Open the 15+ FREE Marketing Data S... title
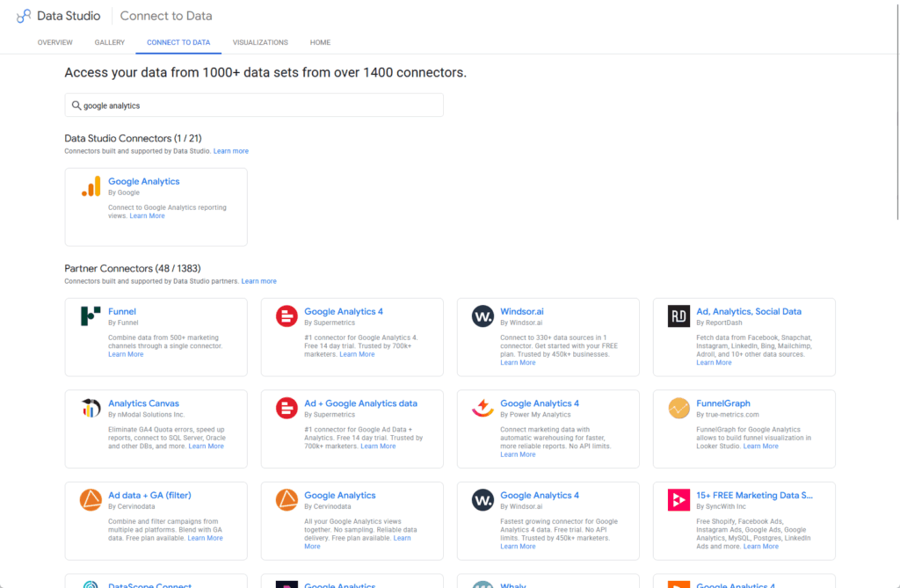900x588 pixels. (x=754, y=495)
